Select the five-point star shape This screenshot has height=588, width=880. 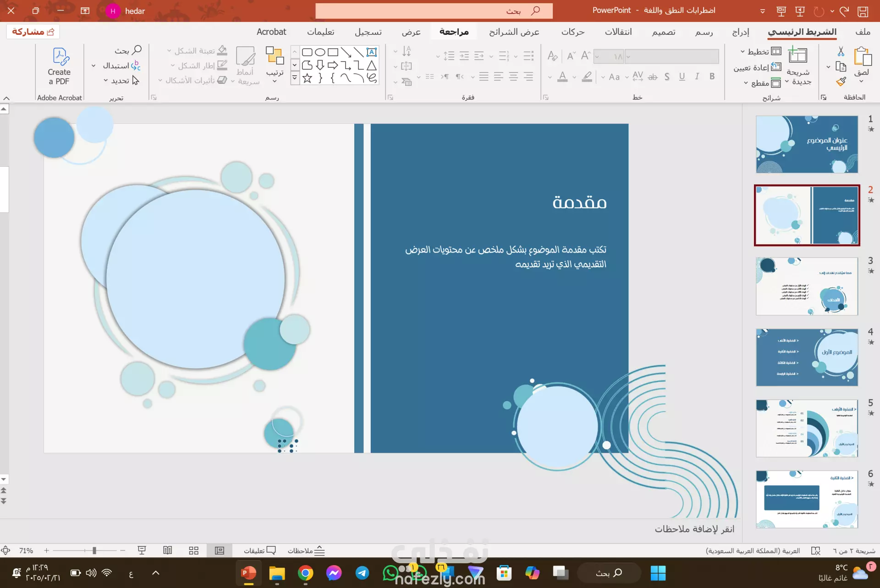[x=307, y=78]
